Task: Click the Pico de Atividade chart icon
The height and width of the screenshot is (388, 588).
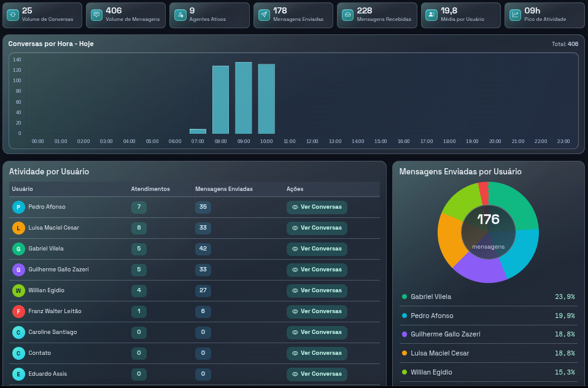Action: pyautogui.click(x=515, y=15)
